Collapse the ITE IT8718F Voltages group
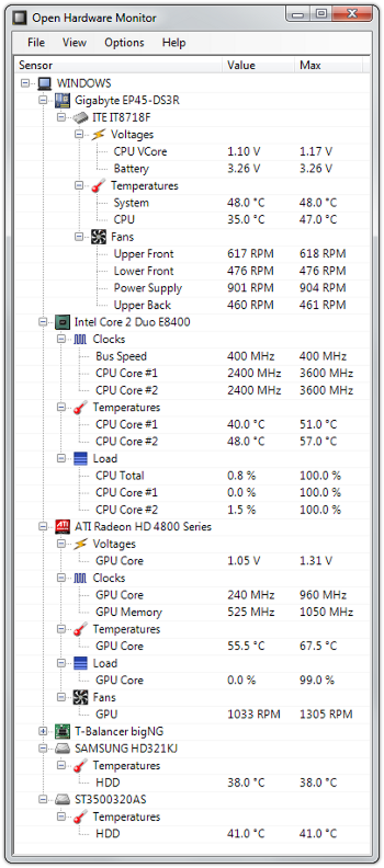 [x=79, y=134]
